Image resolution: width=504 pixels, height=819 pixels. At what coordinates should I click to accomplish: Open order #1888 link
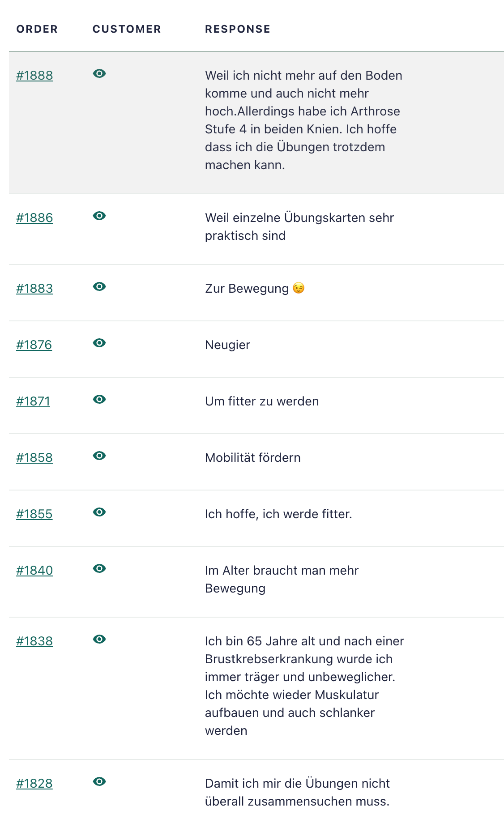pyautogui.click(x=34, y=75)
